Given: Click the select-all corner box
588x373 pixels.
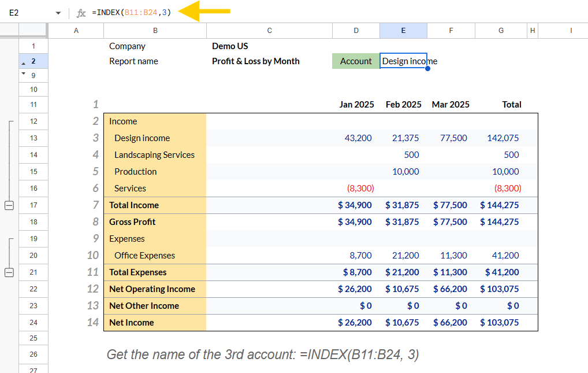Looking at the screenshot, I should click(x=34, y=31).
